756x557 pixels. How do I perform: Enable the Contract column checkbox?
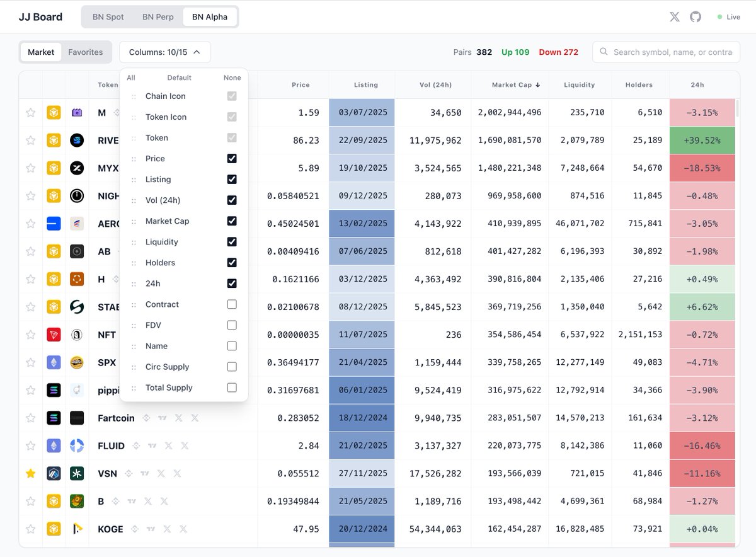click(x=232, y=304)
